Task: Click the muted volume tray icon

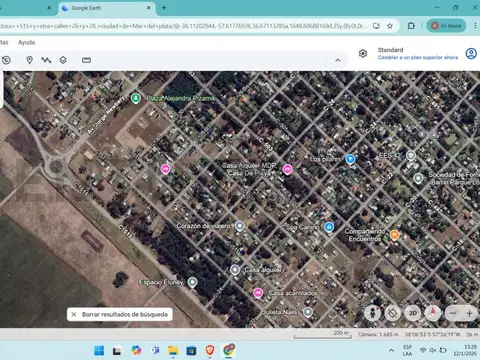Action: pyautogui.click(x=433, y=350)
